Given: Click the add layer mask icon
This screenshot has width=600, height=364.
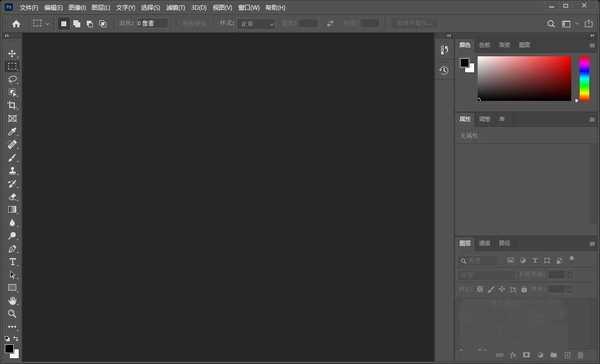Looking at the screenshot, I should 527,355.
